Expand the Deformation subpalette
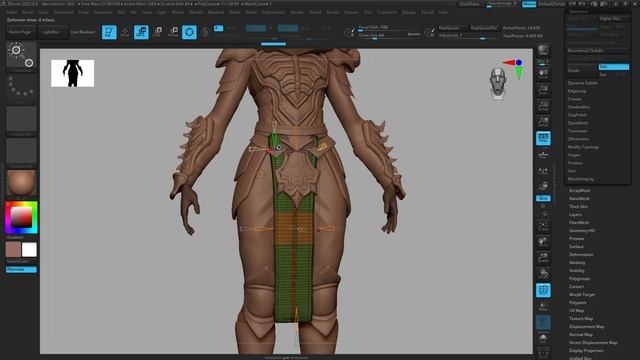This screenshot has height=360, width=640. [581, 255]
